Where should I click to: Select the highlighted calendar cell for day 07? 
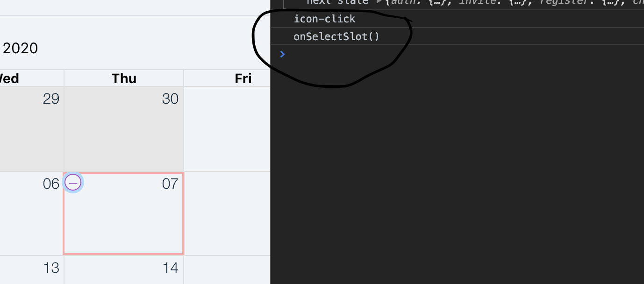(x=123, y=215)
